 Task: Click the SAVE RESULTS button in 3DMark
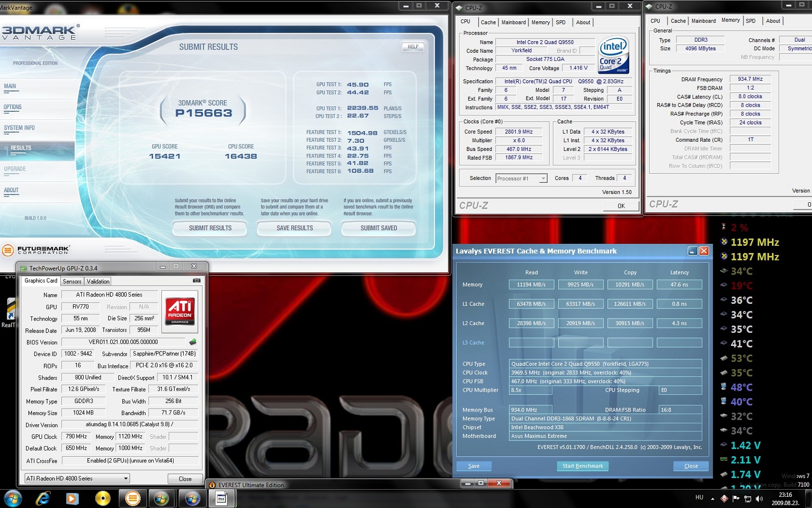(x=294, y=229)
